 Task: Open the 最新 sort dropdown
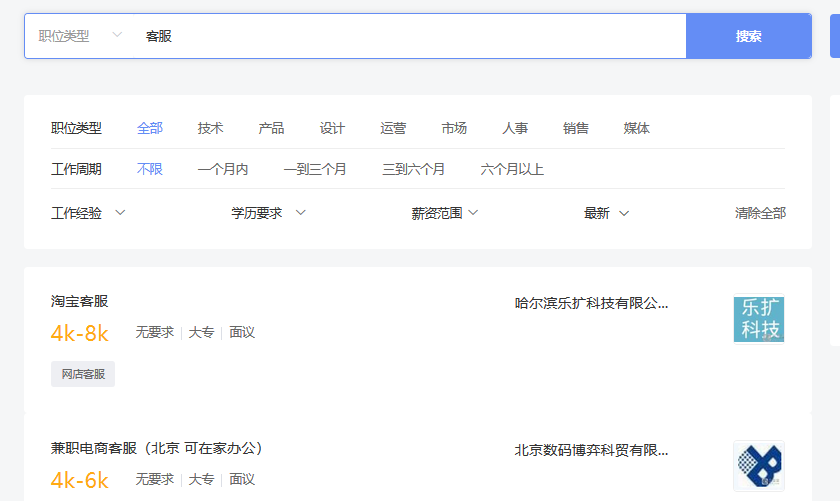tap(606, 213)
